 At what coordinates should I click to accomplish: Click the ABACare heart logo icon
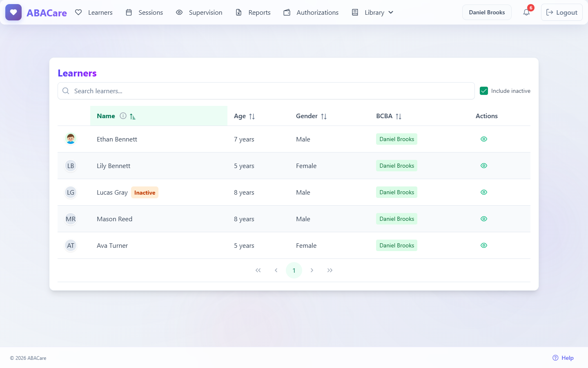click(13, 12)
